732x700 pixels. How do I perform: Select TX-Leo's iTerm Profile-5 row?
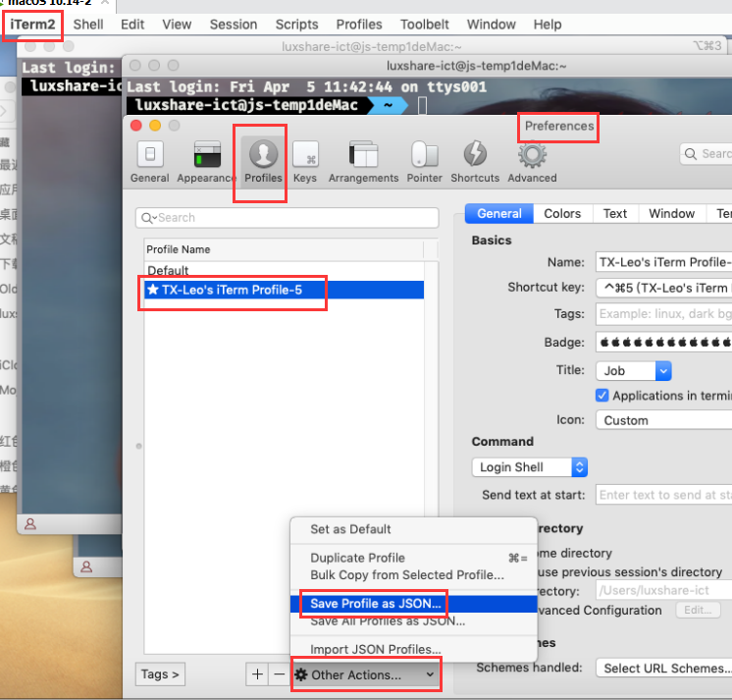pos(284,290)
